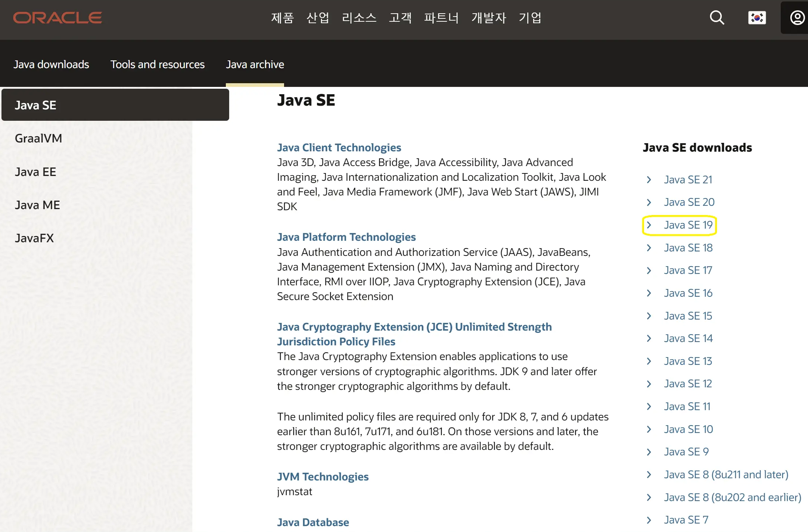This screenshot has width=808, height=532.
Task: Click chevron next to Java SE 8 (8u202 and earlier)
Action: click(649, 497)
